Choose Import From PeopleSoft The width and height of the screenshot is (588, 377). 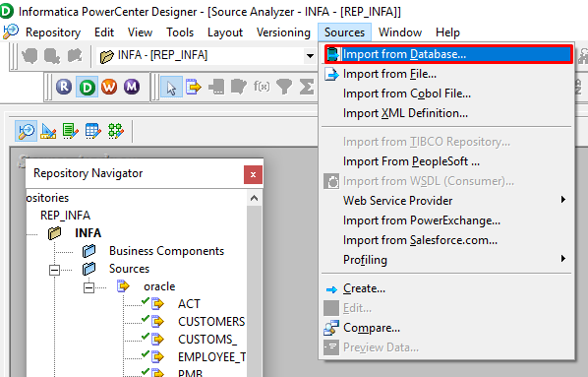(446, 161)
